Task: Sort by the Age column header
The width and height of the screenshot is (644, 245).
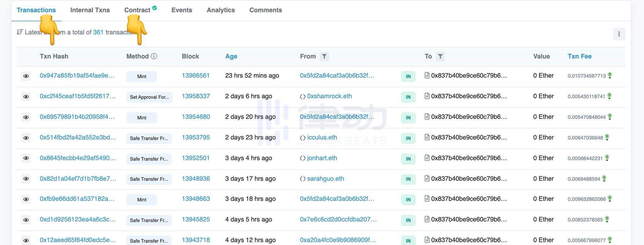Action: tap(231, 57)
